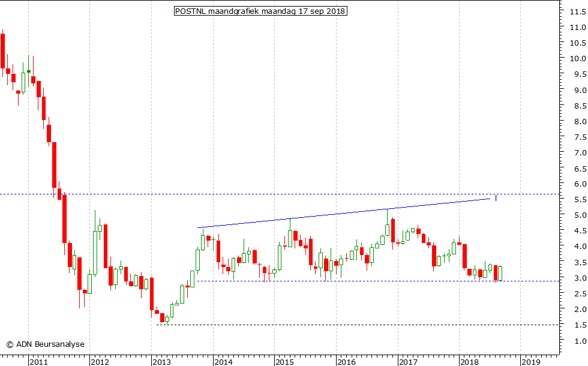Click the 6.5 price axis label
Screen dimensions: 588x366
click(580, 169)
